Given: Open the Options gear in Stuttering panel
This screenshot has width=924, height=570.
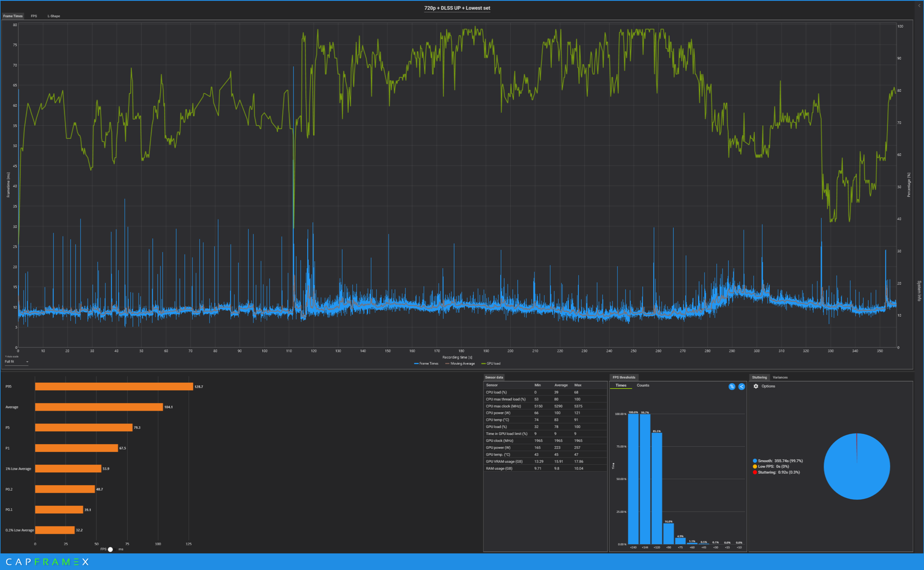Looking at the screenshot, I should click(x=756, y=386).
